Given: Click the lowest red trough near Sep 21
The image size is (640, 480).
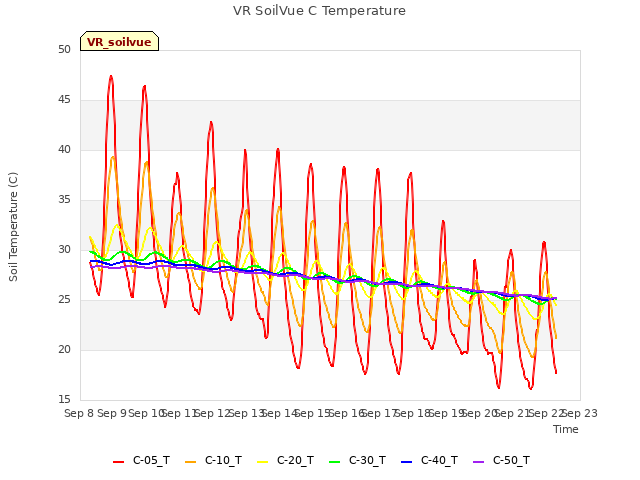Looking at the screenshot, I should click(x=531, y=389).
